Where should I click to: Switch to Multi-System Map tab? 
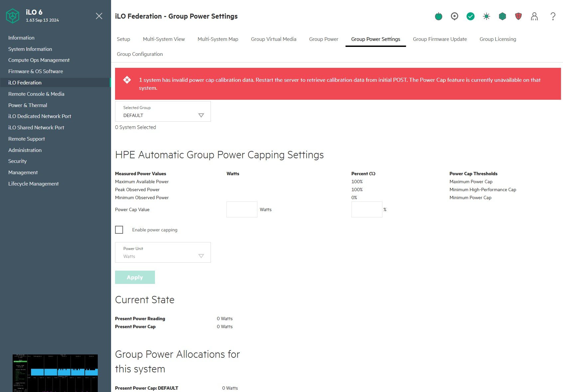218,39
